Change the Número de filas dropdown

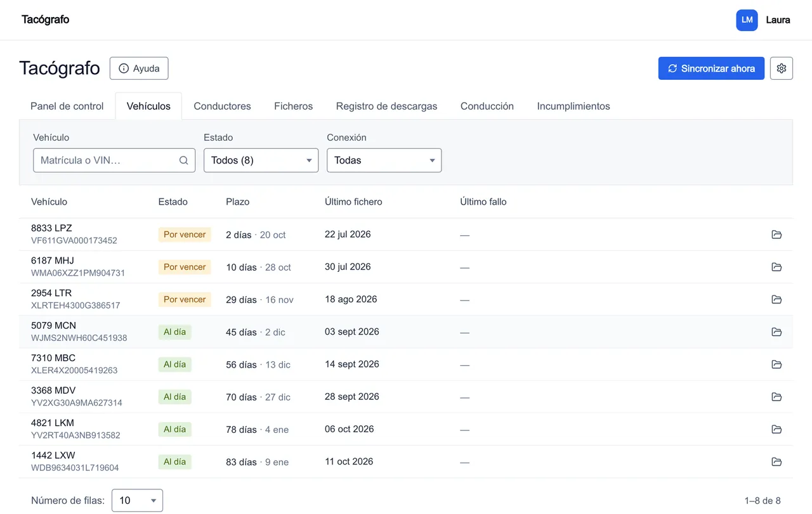(137, 501)
